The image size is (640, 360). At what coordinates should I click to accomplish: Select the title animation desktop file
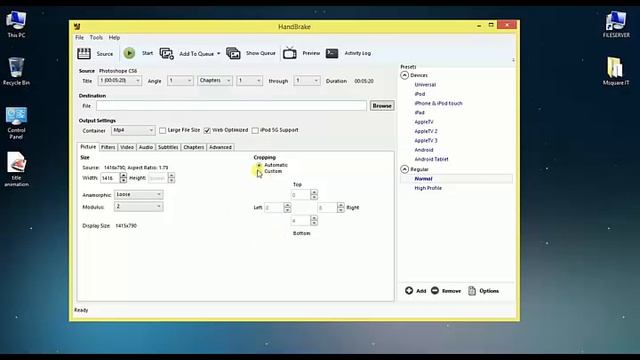pyautogui.click(x=16, y=169)
